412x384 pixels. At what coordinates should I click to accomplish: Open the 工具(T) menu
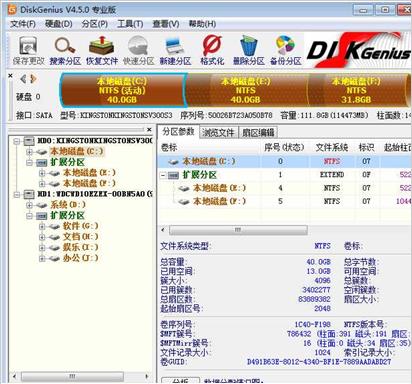[x=130, y=24]
